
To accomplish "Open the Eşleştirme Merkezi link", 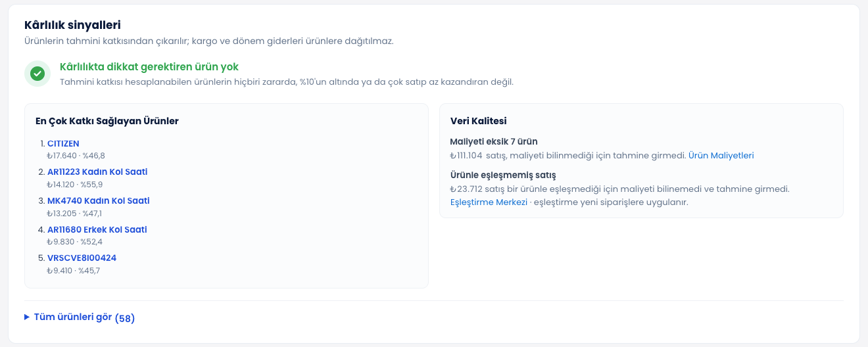I will pyautogui.click(x=489, y=202).
